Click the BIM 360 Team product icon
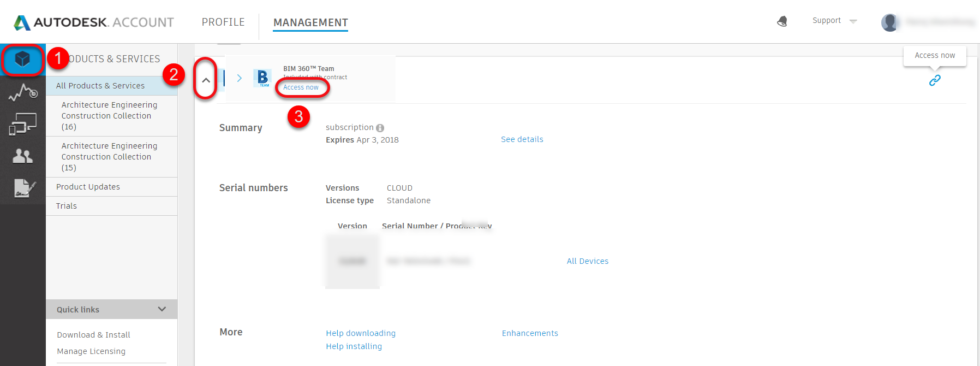 coord(263,78)
